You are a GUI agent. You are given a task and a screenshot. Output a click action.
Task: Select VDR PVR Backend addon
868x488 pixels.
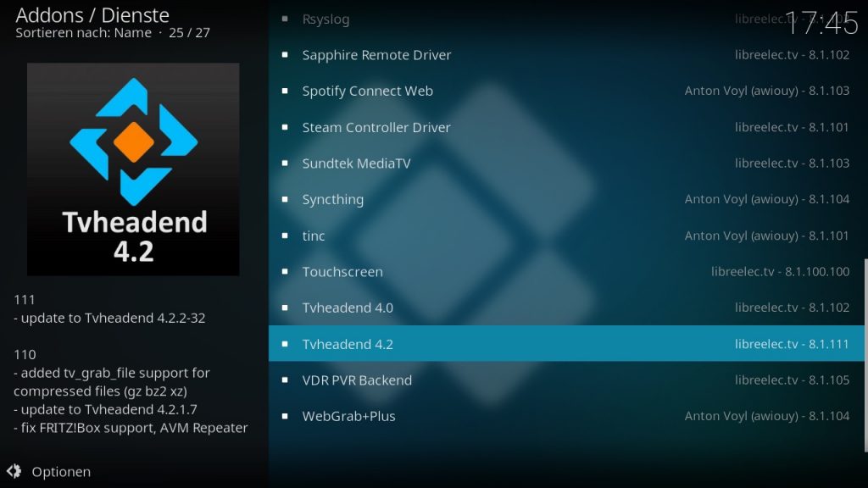(x=568, y=380)
